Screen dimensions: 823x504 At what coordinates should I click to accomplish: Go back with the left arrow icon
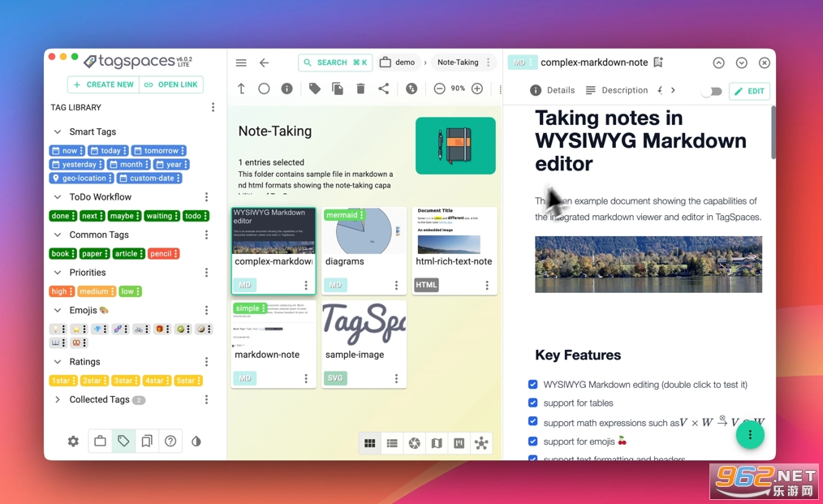click(x=264, y=62)
